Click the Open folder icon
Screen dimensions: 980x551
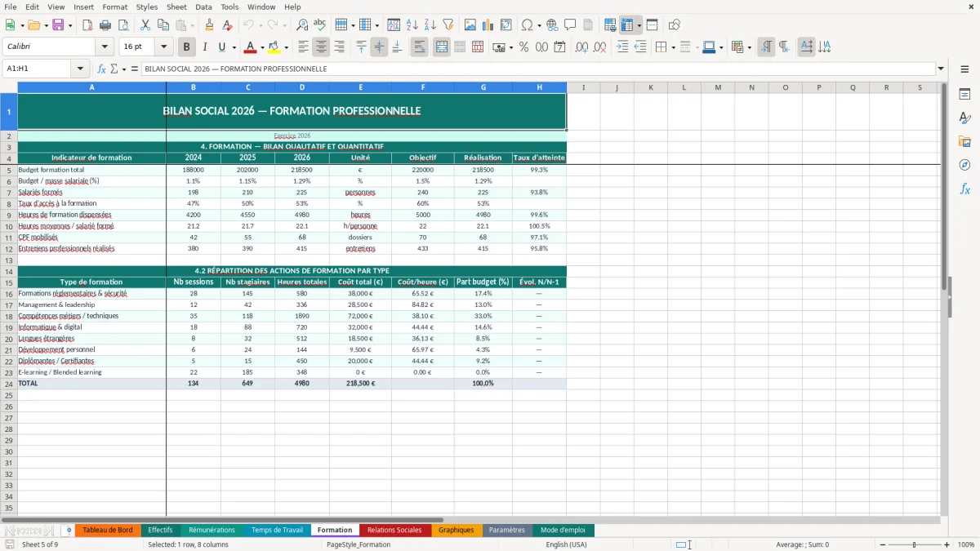click(x=33, y=25)
